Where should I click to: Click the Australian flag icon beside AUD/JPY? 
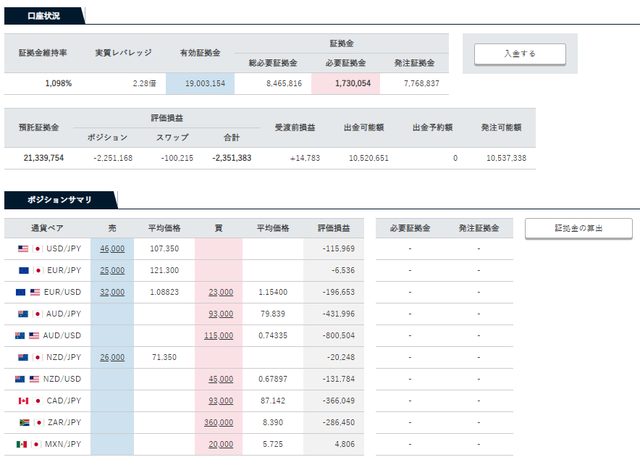[23, 314]
